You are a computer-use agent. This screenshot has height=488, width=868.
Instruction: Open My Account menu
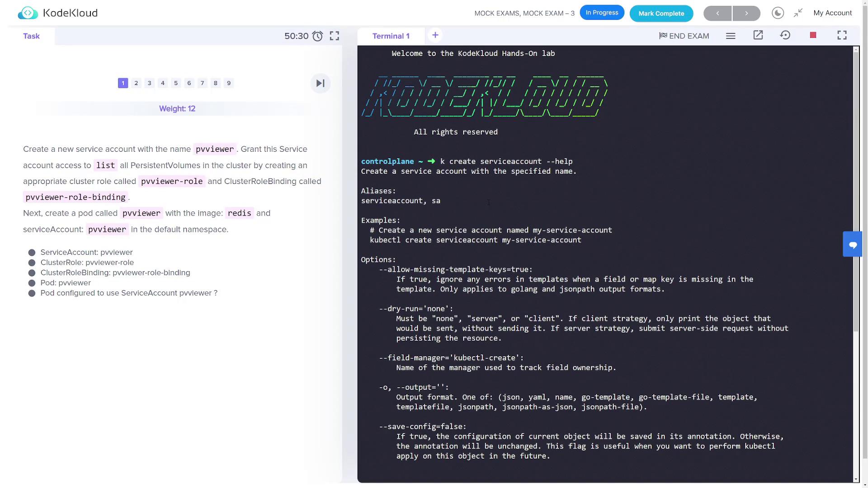point(832,13)
